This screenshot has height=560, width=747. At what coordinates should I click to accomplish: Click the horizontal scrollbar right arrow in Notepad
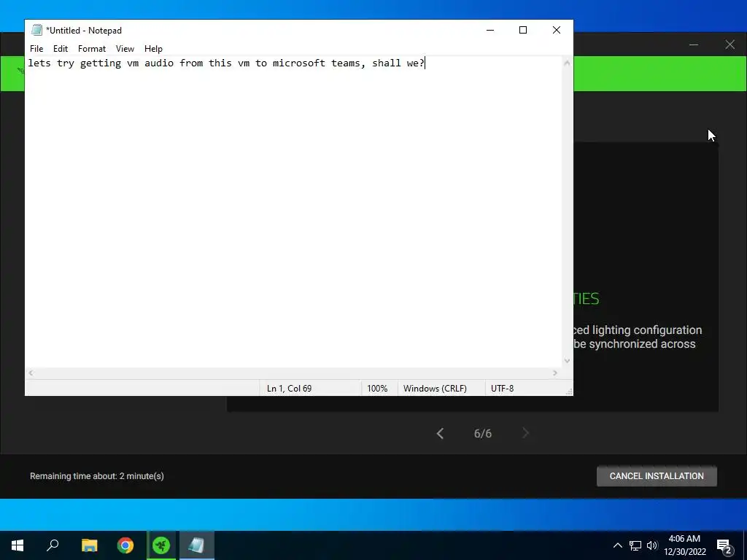pos(555,373)
